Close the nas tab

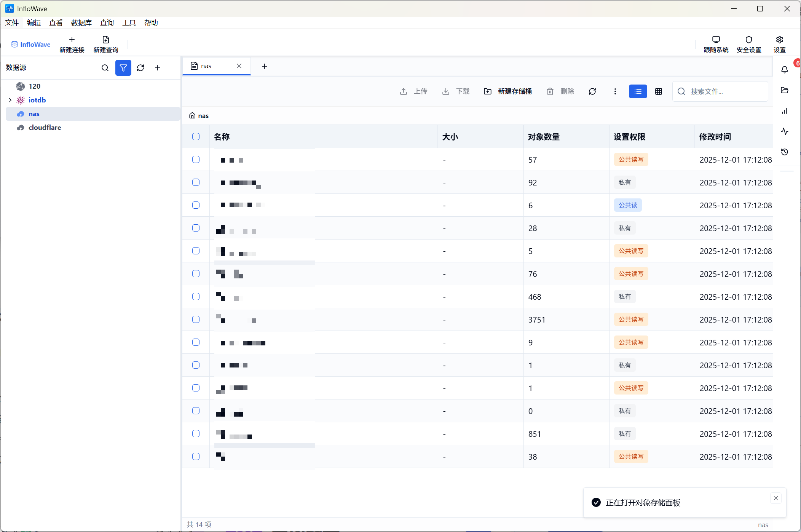point(239,66)
